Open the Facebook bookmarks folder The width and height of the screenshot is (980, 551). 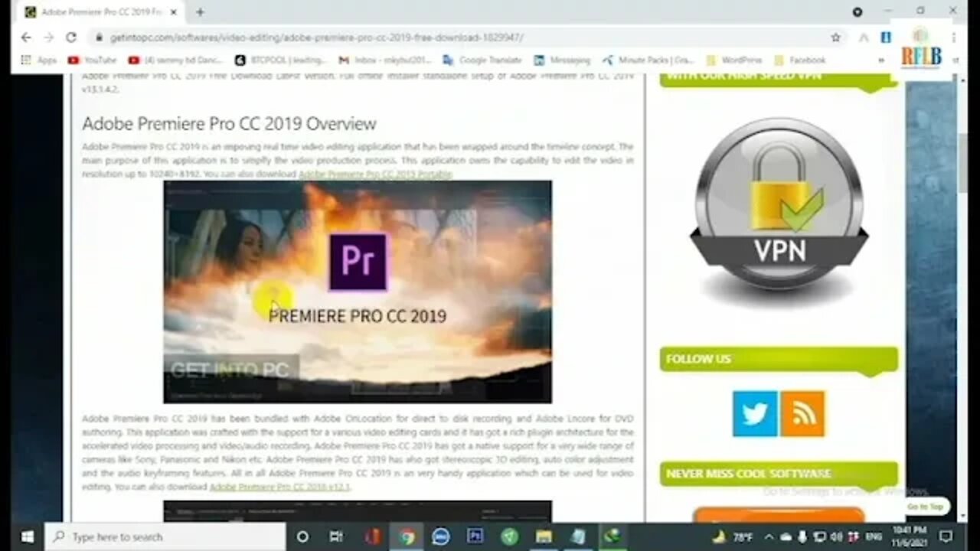pyautogui.click(x=800, y=60)
